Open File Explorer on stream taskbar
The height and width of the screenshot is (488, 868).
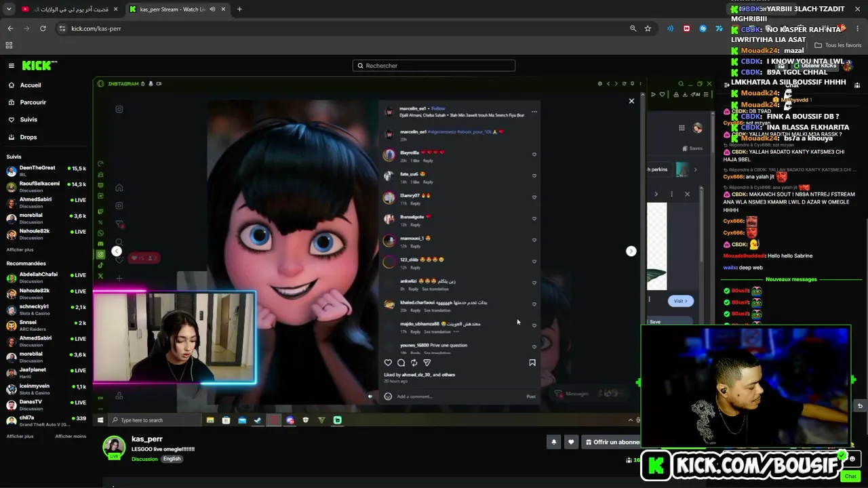click(210, 420)
